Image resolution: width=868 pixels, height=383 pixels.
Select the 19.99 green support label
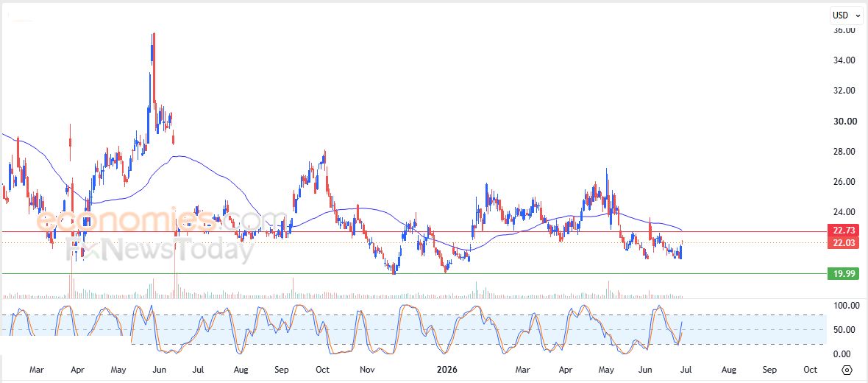843,273
